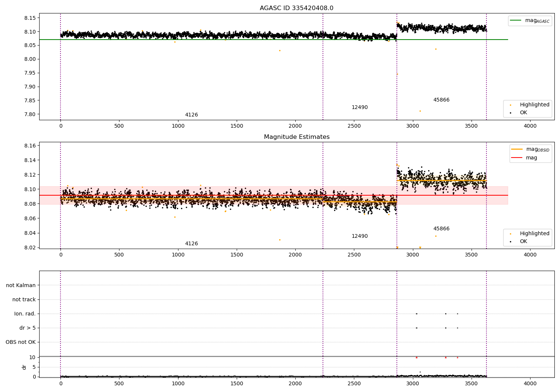Click the 8.16 tick on middle plot
Viewport: 560px width, 392px height.
pyautogui.click(x=29, y=146)
